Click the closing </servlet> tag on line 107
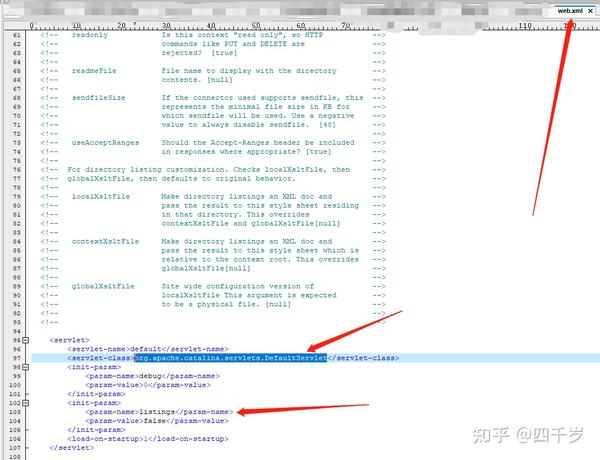Screen dimensions: 600x460 [72, 447]
